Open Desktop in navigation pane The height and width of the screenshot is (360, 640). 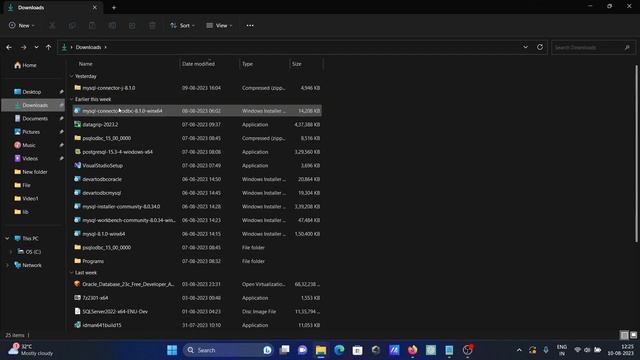[33, 92]
